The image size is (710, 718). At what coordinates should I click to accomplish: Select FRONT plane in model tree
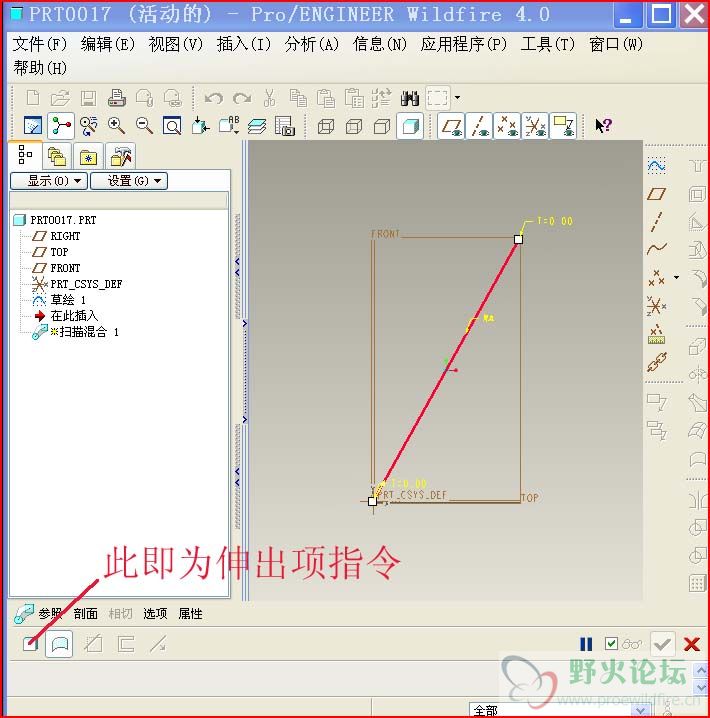[65, 268]
